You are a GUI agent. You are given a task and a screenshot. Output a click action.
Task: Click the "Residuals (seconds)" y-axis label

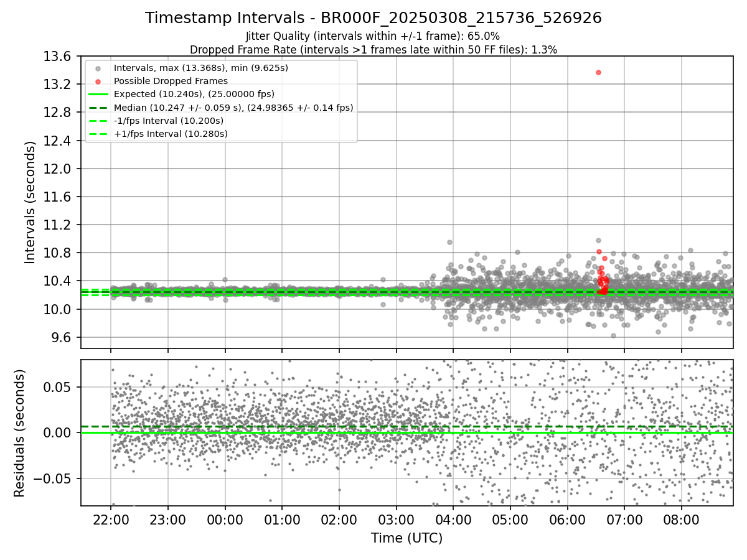click(20, 433)
